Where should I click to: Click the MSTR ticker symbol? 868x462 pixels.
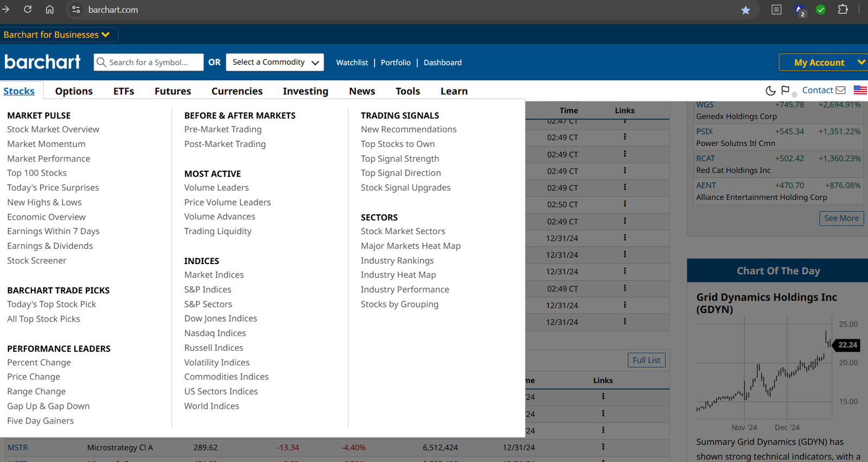tap(17, 447)
